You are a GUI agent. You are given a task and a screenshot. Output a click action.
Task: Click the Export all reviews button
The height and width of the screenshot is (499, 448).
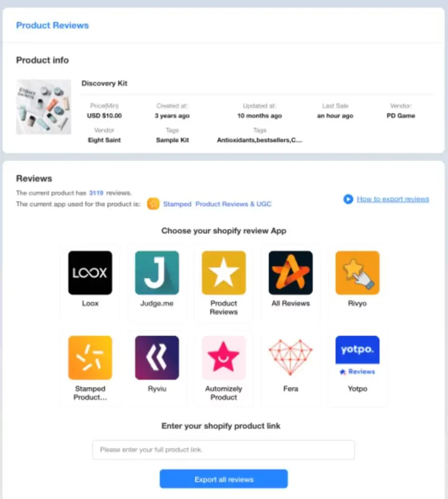[x=224, y=479]
